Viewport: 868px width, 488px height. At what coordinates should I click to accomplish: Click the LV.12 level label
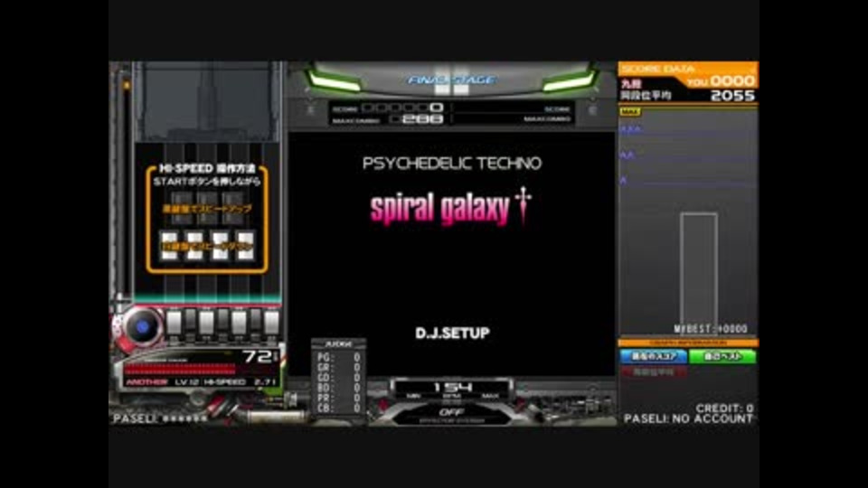point(186,382)
